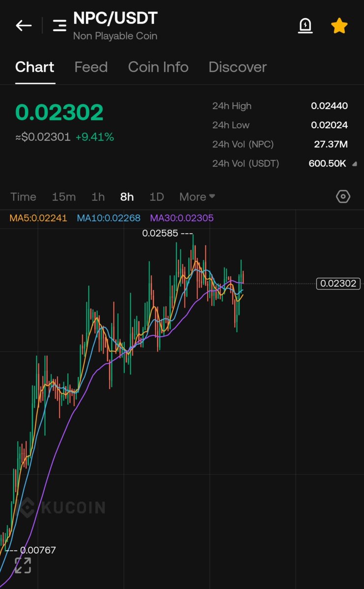364x589 pixels.
Task: Tap the ≈$0.02301 USD equivalent
Action: click(x=43, y=137)
